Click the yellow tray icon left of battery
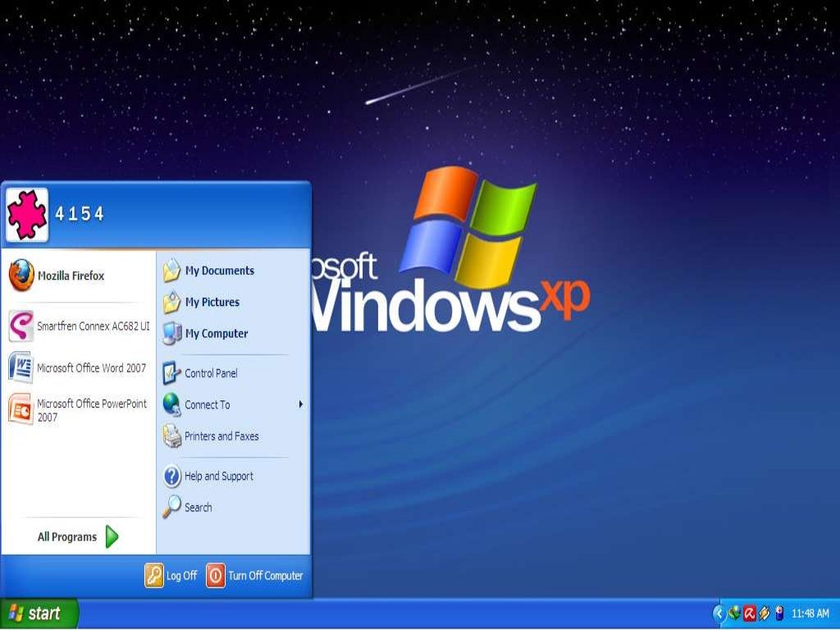 tap(764, 613)
